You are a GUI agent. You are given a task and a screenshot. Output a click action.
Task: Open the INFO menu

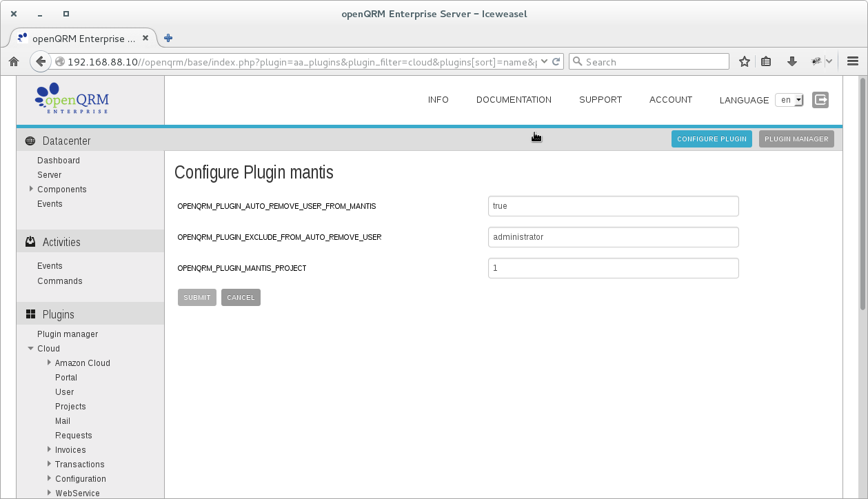(438, 100)
